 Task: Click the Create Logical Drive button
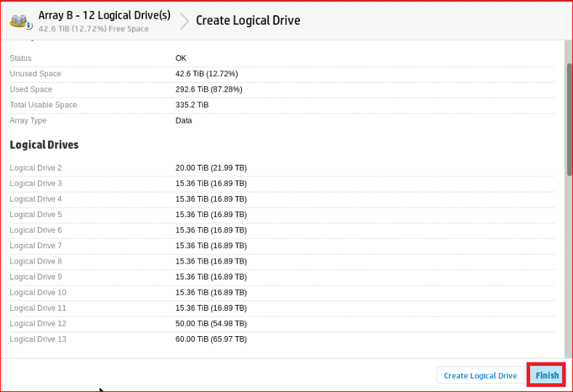click(x=480, y=375)
